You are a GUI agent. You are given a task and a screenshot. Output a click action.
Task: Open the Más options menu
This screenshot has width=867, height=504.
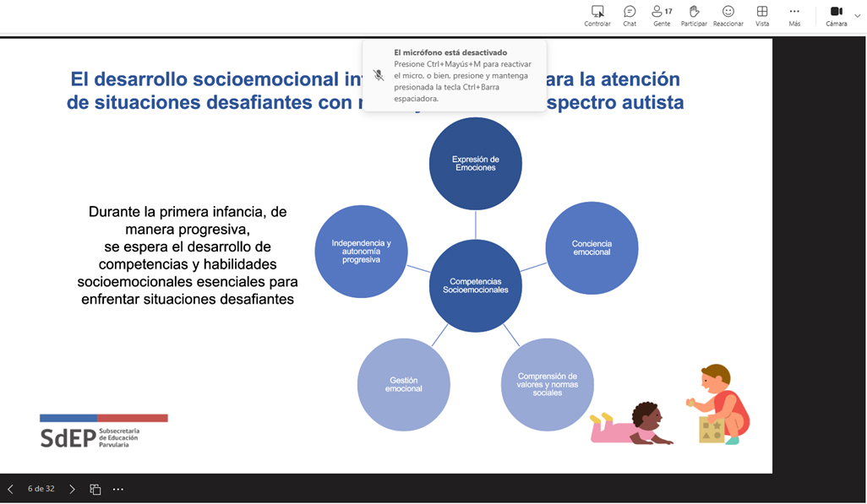click(x=794, y=15)
